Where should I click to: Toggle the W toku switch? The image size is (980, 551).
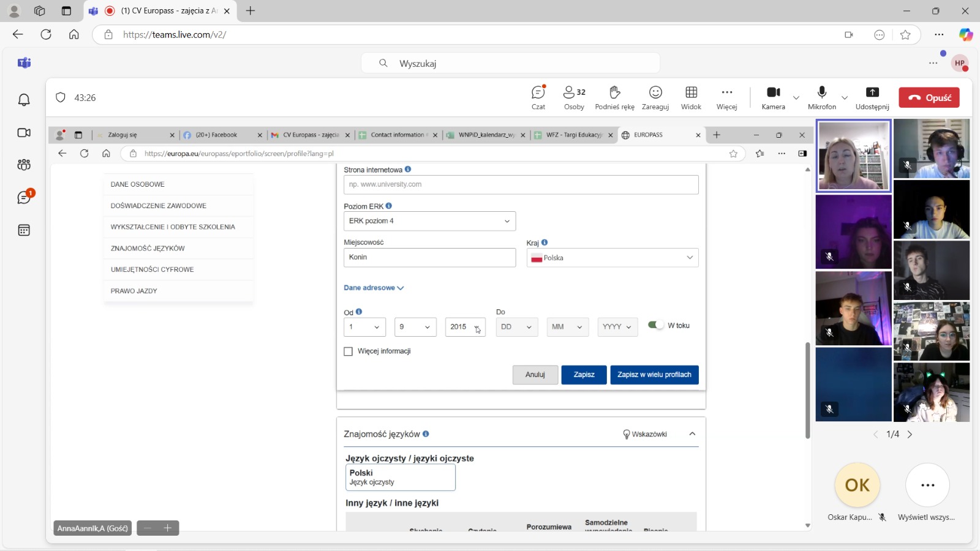655,325
